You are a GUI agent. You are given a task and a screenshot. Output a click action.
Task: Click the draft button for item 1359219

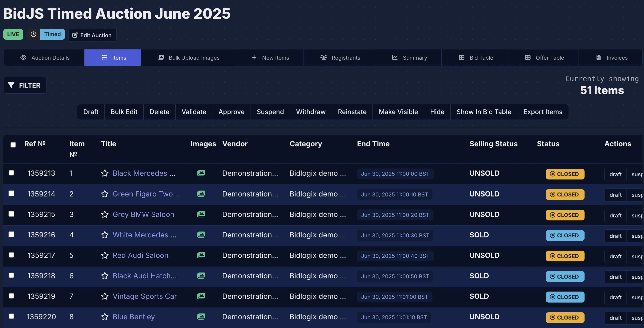click(x=615, y=297)
